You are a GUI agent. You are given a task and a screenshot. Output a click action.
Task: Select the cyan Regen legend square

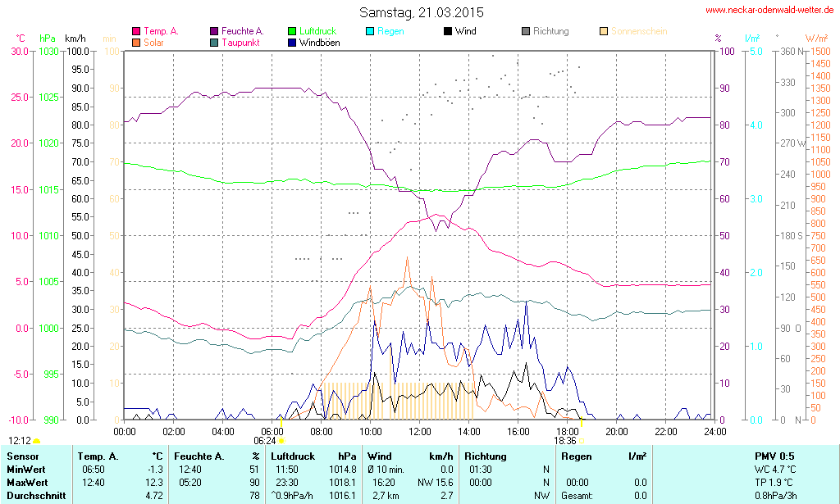pos(370,31)
